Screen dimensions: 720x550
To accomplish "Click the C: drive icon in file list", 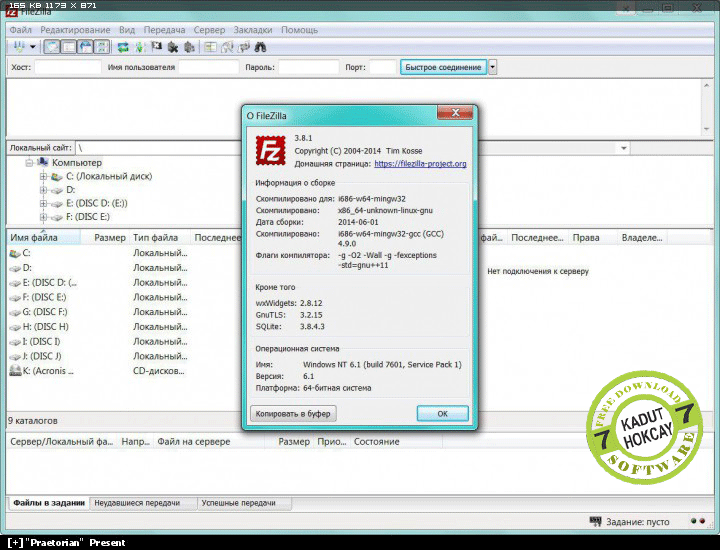I will click(x=15, y=253).
